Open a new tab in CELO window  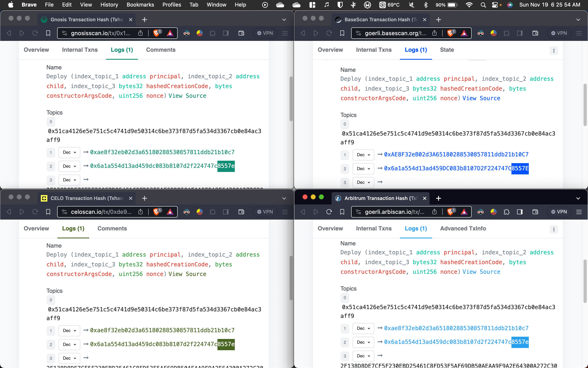pos(145,198)
